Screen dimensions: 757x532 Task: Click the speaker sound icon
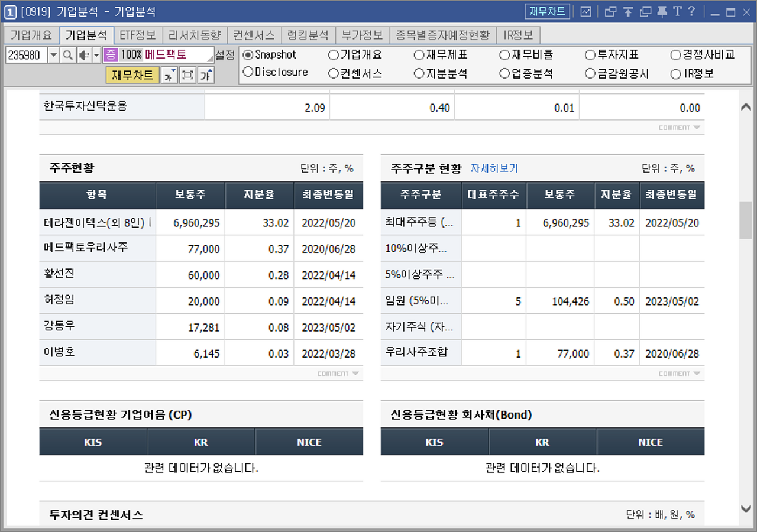pyautogui.click(x=83, y=55)
